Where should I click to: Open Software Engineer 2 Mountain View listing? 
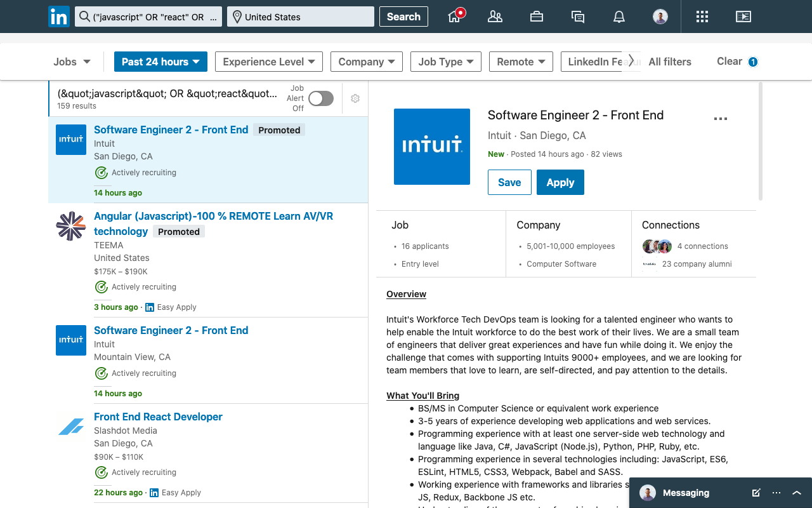[x=171, y=330]
